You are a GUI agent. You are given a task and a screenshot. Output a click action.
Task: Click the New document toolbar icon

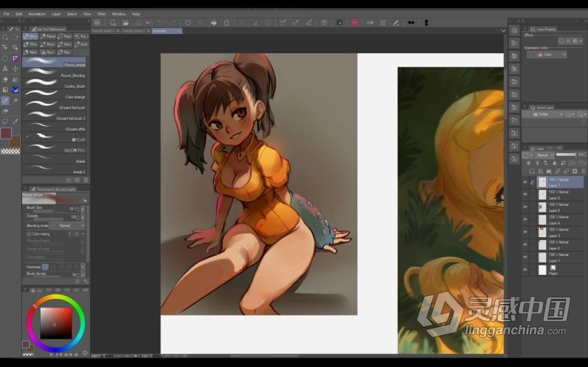[x=113, y=22]
